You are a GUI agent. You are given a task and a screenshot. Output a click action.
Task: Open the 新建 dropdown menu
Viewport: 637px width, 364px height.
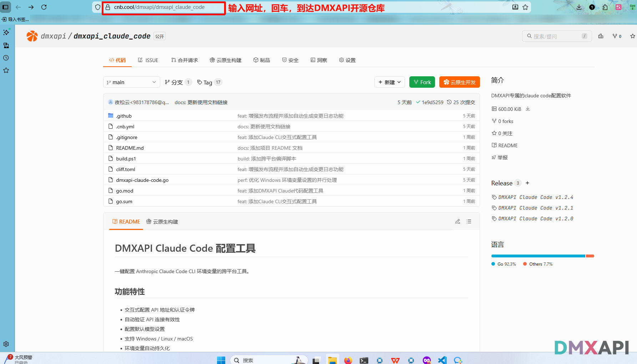tap(389, 82)
